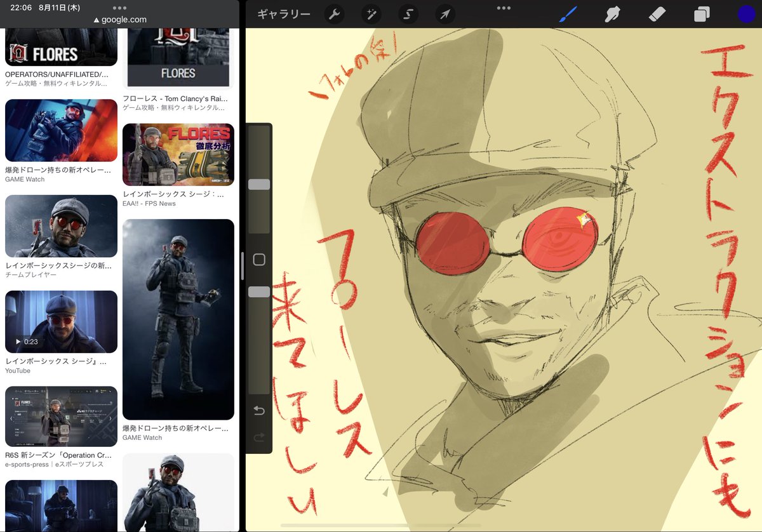This screenshot has height=532, width=762.
Task: Open R6S 新シーズン「Operation Cr... link
Action: pyautogui.click(x=58, y=455)
